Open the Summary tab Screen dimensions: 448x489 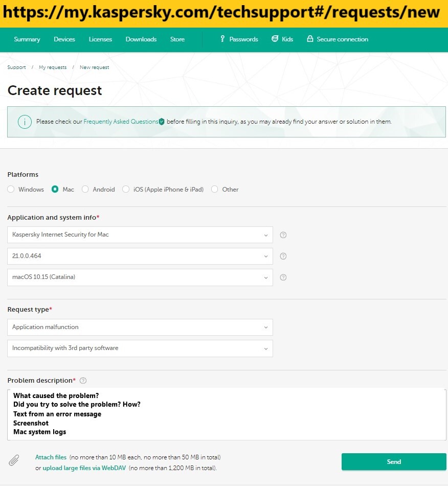tap(27, 39)
